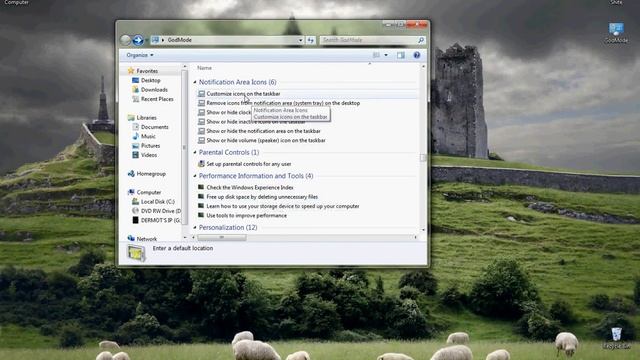
Task: Click GodMode in the address bar
Action: [x=180, y=40]
